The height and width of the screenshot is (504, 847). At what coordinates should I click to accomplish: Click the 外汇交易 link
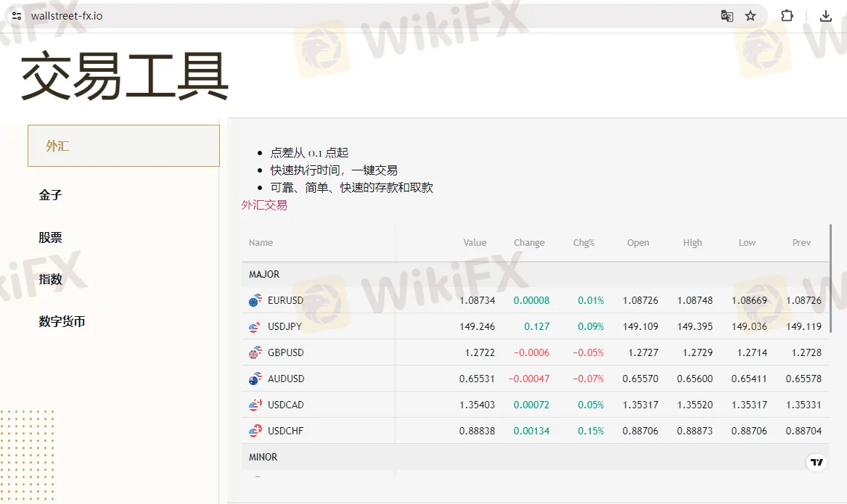(x=264, y=205)
